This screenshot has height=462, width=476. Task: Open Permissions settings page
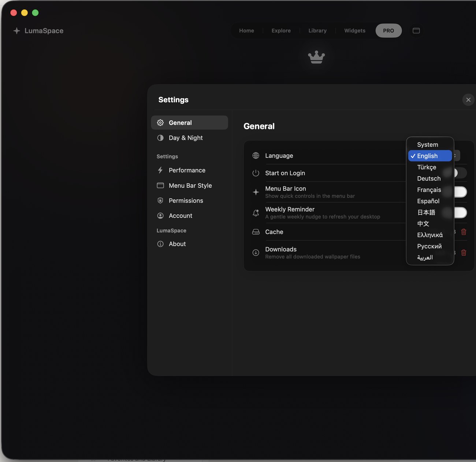pyautogui.click(x=189, y=200)
